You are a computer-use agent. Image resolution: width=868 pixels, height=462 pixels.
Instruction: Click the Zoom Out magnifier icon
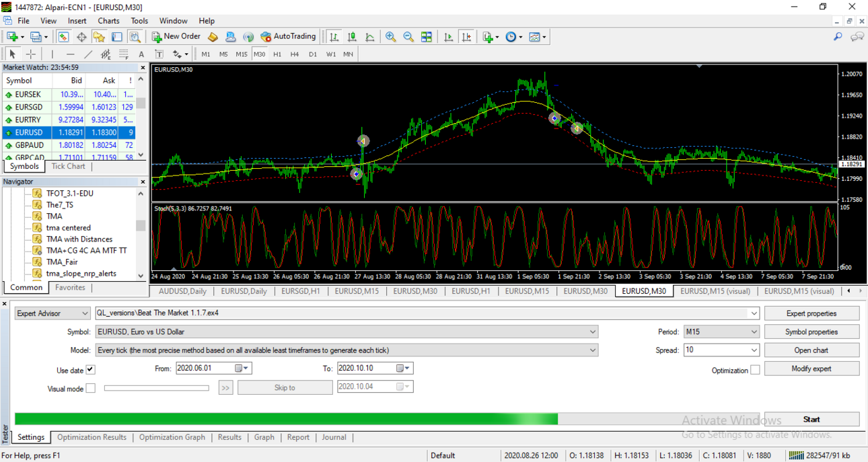pos(408,37)
